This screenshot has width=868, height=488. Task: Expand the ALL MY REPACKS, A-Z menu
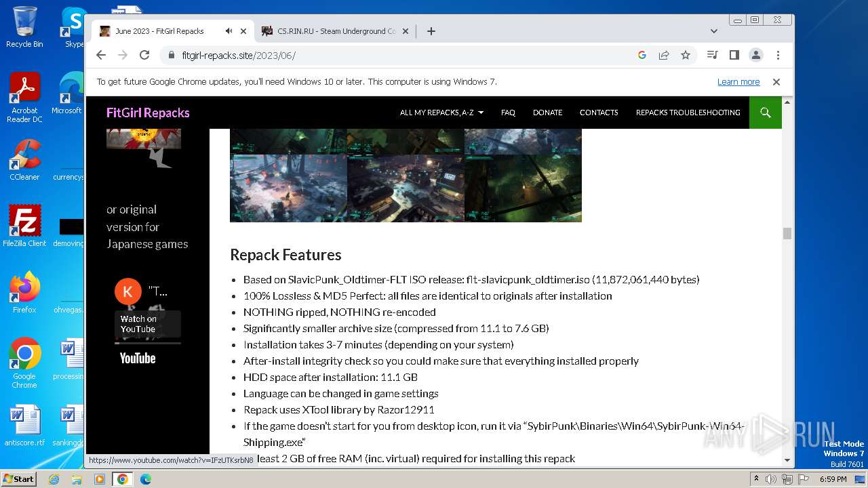pyautogui.click(x=441, y=113)
